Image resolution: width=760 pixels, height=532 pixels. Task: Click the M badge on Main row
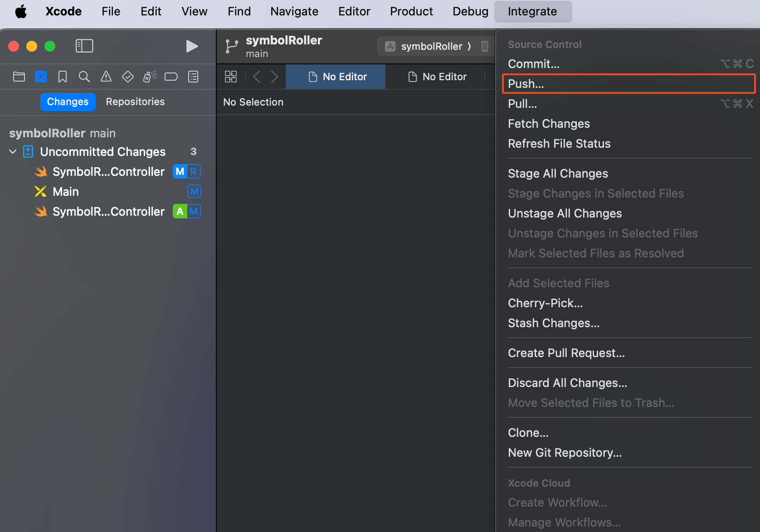[x=194, y=192]
